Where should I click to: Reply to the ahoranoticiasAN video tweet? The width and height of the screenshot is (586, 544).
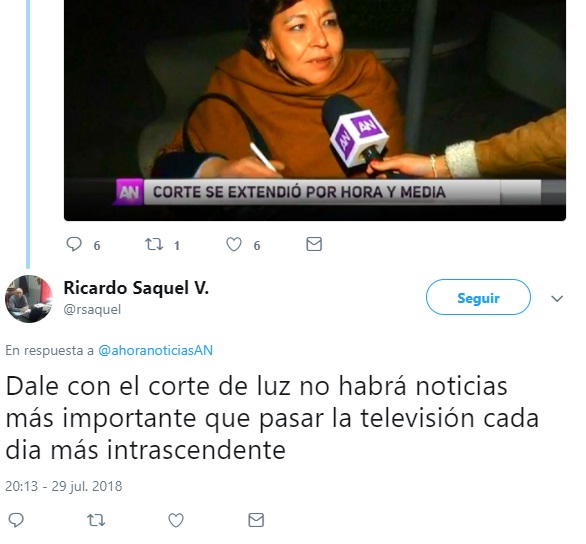pyautogui.click(x=74, y=244)
